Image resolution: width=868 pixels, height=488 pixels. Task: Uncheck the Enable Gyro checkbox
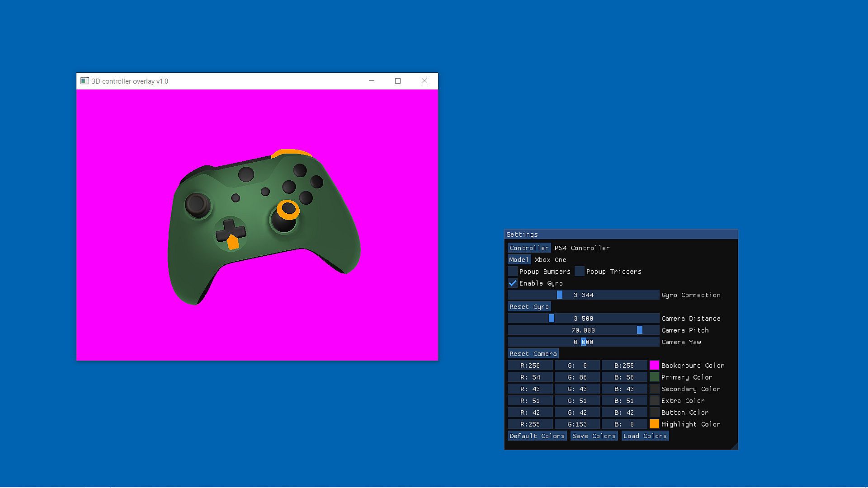pyautogui.click(x=513, y=283)
